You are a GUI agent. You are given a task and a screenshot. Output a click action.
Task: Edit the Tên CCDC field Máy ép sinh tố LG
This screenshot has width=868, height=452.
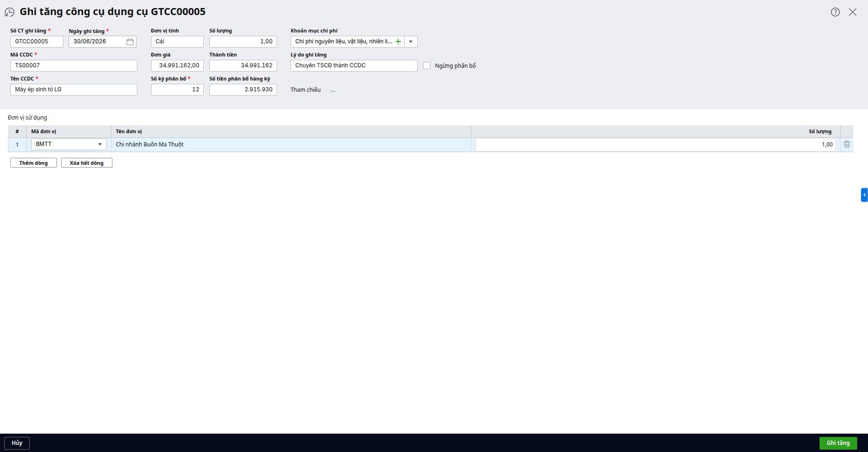[74, 89]
